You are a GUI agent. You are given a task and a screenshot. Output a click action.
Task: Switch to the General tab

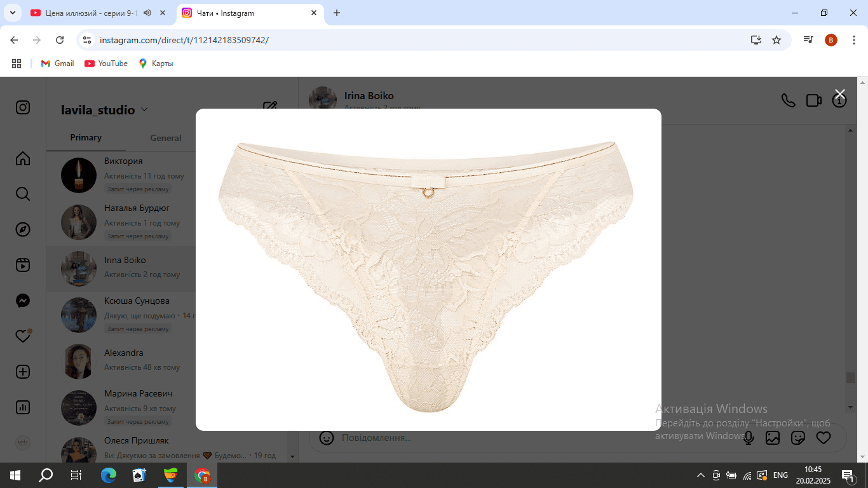166,137
